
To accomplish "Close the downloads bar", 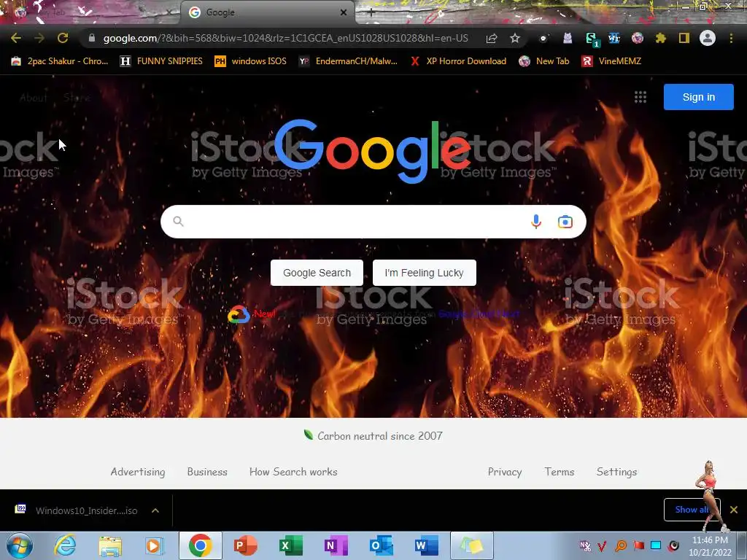I will click(734, 510).
